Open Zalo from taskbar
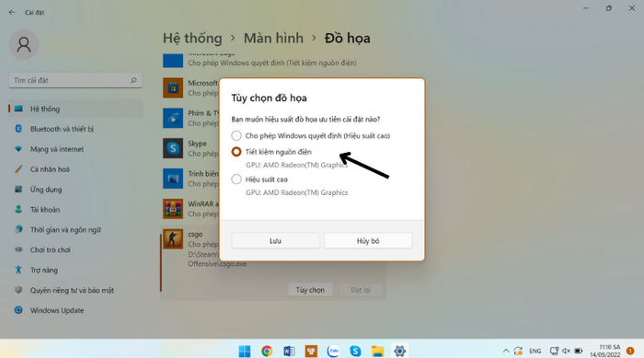This screenshot has width=644, height=358. [333, 351]
